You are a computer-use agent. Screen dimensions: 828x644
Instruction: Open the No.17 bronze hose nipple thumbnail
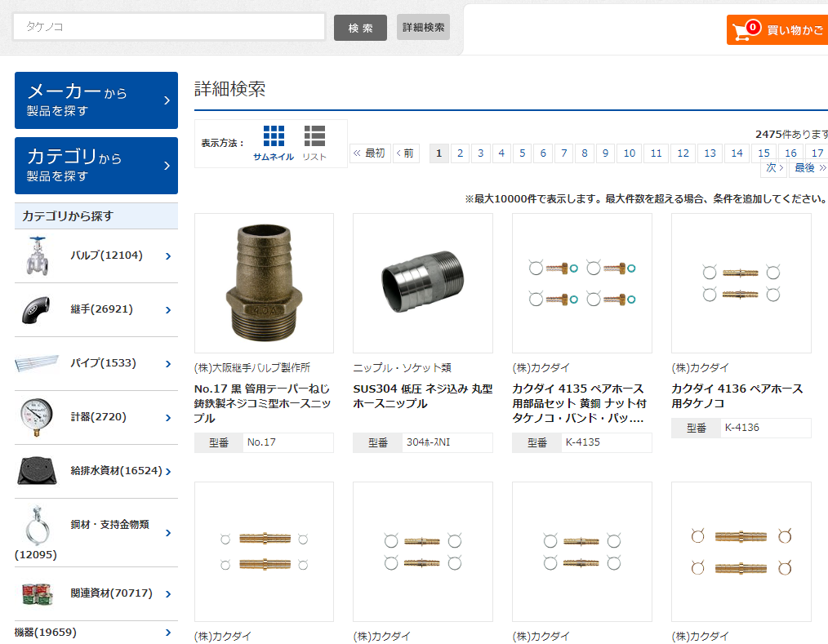[x=264, y=283]
